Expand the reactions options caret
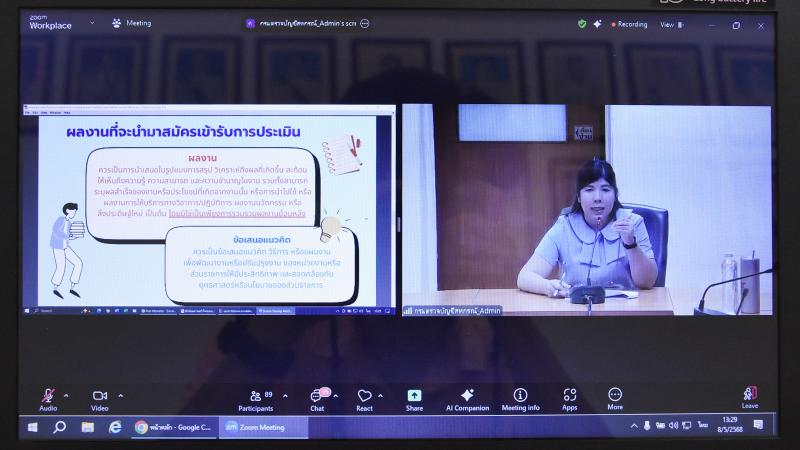 click(381, 396)
